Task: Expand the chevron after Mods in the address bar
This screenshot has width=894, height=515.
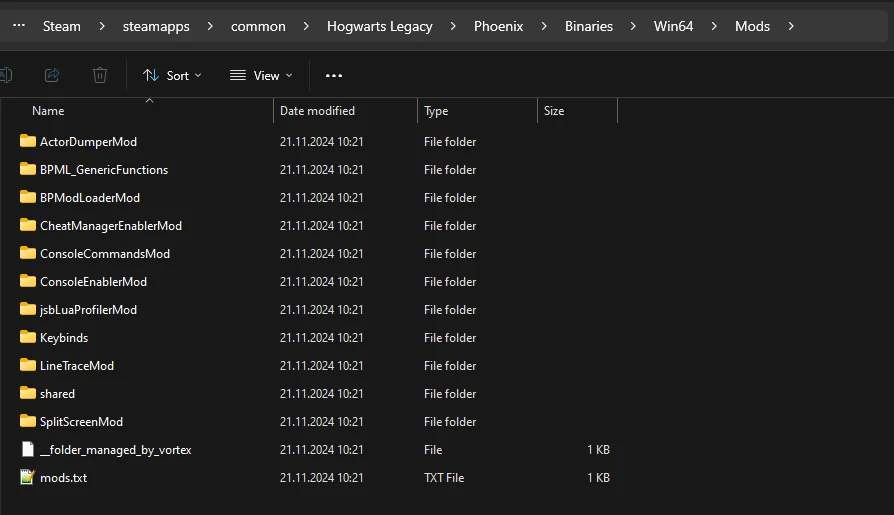Action: pyautogui.click(x=791, y=26)
